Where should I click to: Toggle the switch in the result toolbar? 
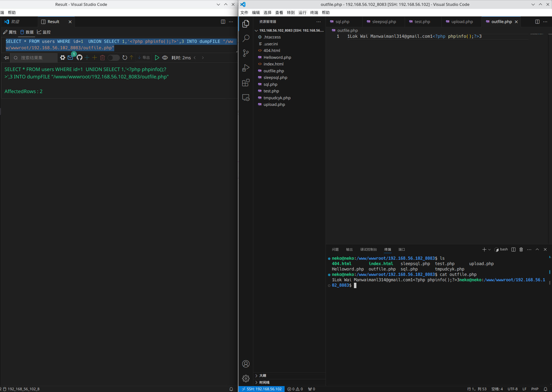coord(113,58)
